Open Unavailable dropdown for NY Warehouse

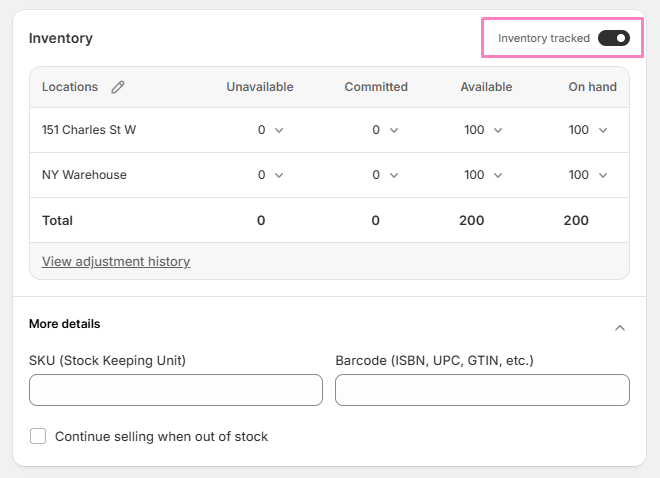[270, 175]
